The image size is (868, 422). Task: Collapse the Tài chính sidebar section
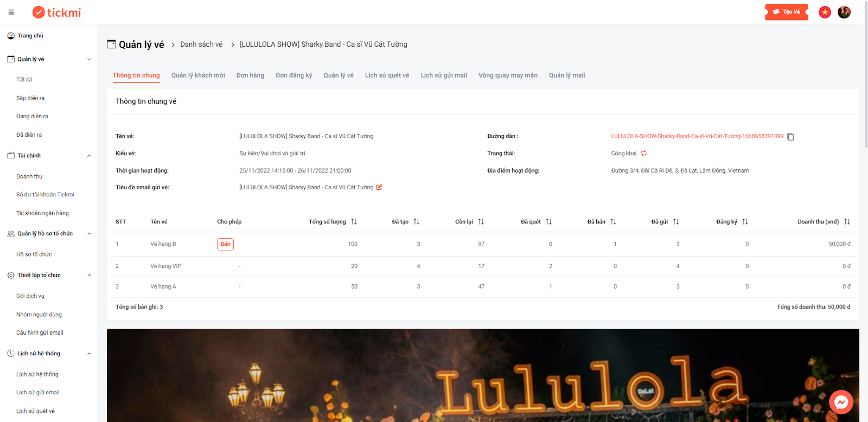point(89,156)
